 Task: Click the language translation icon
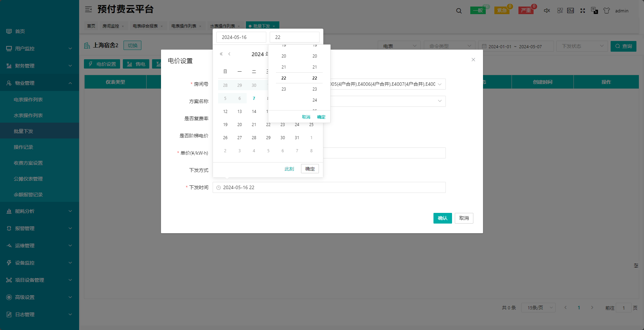coord(594,11)
